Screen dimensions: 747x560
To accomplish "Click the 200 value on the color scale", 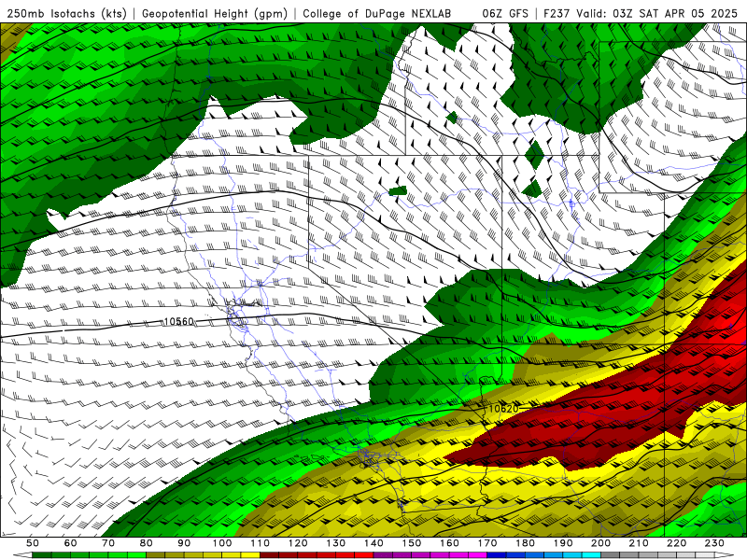I will point(600,543).
